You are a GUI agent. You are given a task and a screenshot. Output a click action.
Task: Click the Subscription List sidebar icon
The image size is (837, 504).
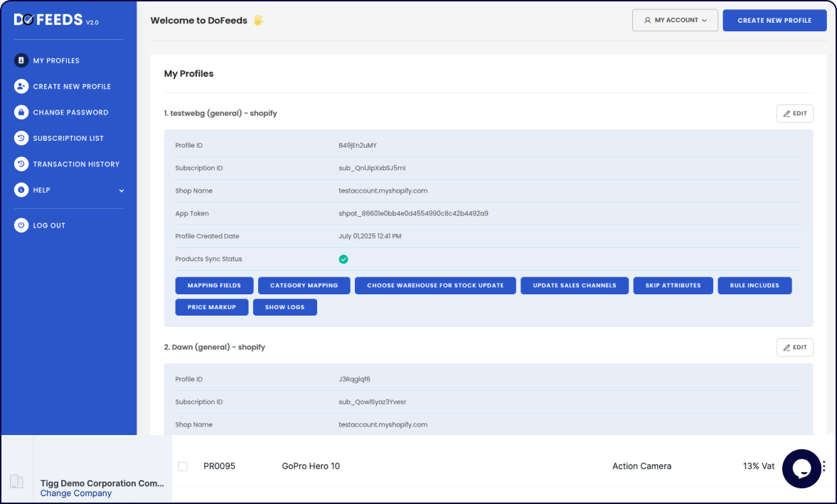tap(21, 138)
